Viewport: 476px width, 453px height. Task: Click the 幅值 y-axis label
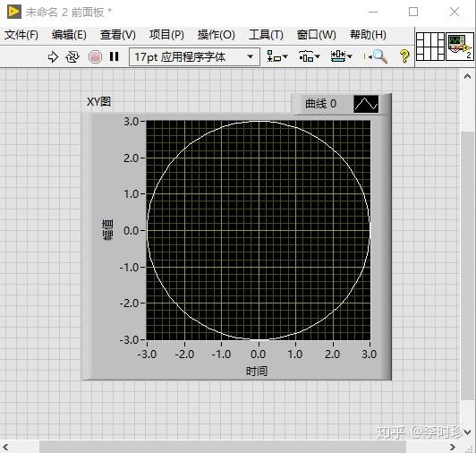[x=107, y=230]
